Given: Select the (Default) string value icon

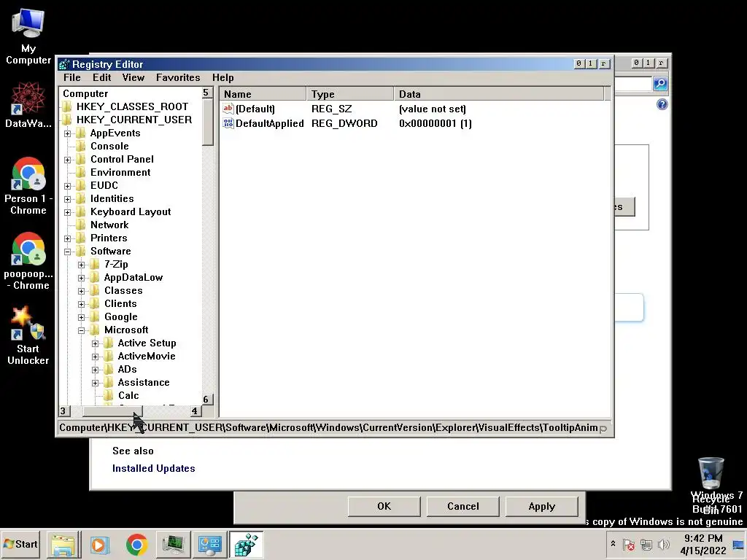Looking at the screenshot, I should click(228, 109).
